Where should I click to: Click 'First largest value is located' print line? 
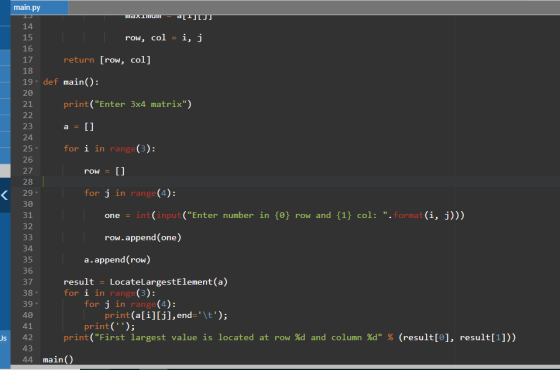pos(290,337)
